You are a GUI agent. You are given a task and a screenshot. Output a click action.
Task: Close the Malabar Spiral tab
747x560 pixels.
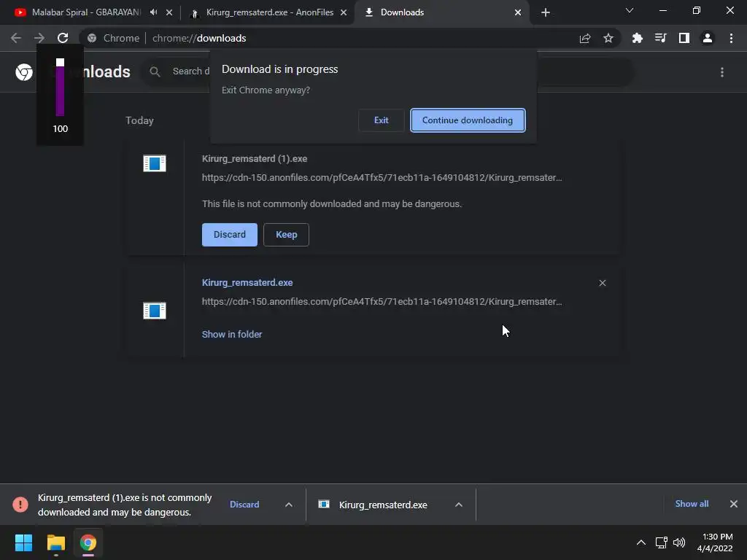pos(169,13)
